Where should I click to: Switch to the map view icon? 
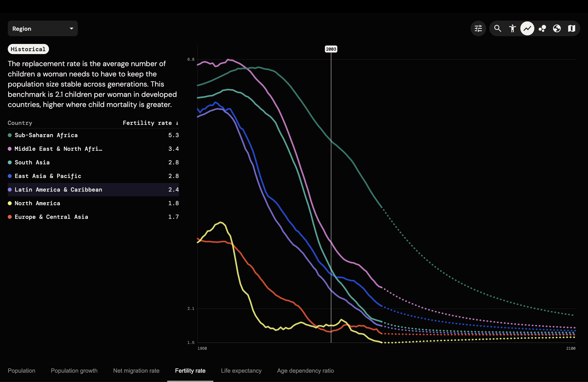[x=572, y=29]
